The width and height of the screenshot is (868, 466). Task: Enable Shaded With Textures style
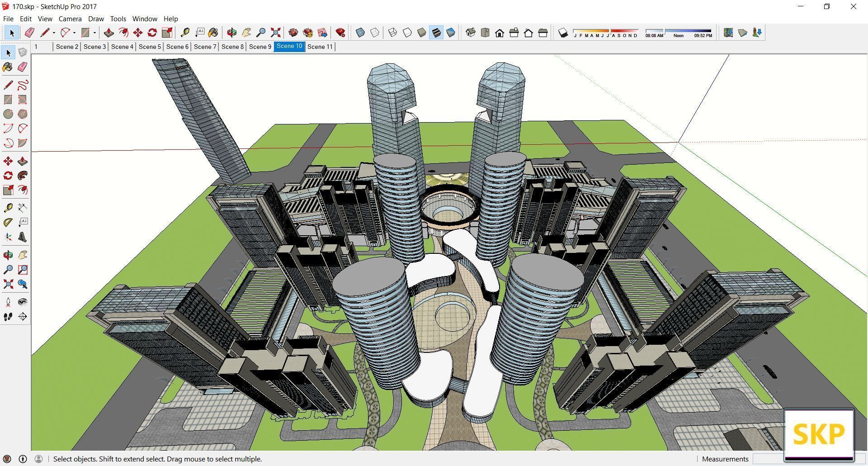pos(436,33)
